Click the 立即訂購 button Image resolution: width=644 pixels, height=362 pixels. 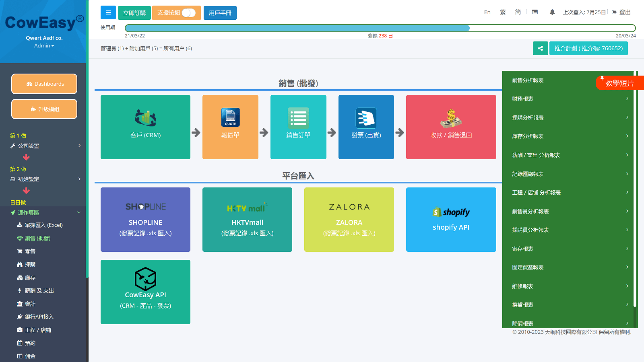pyautogui.click(x=134, y=12)
